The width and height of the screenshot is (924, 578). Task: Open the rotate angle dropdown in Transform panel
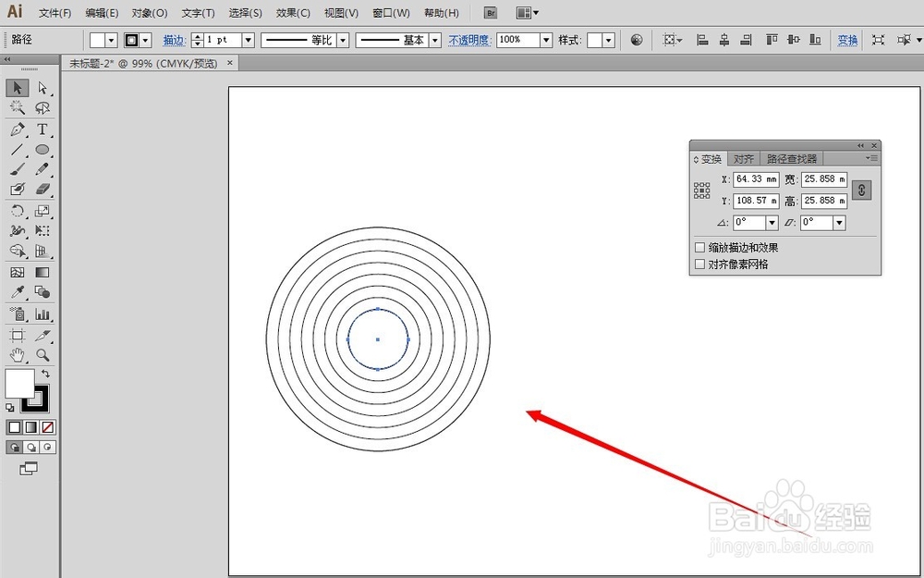[x=772, y=223]
